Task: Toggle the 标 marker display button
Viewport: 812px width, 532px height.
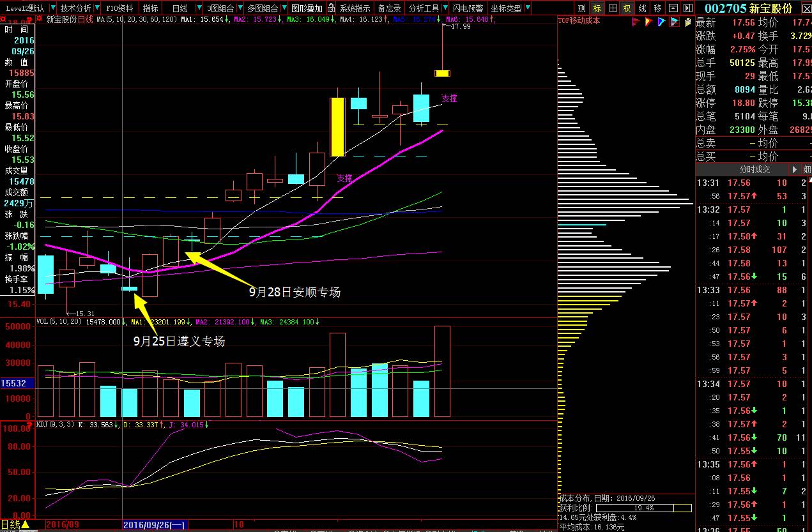Action: tap(597, 8)
